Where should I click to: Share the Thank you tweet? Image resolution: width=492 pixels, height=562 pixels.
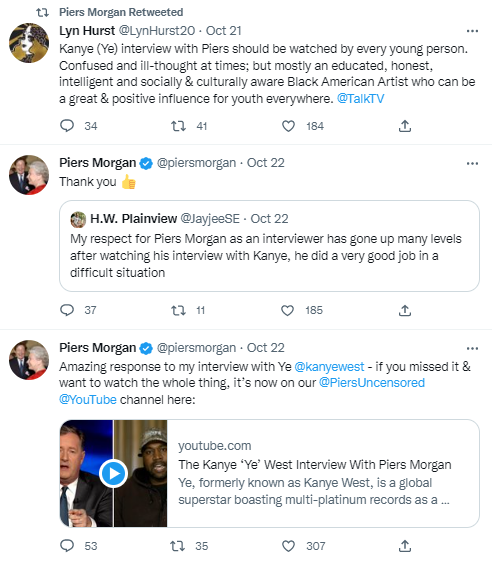tap(405, 310)
